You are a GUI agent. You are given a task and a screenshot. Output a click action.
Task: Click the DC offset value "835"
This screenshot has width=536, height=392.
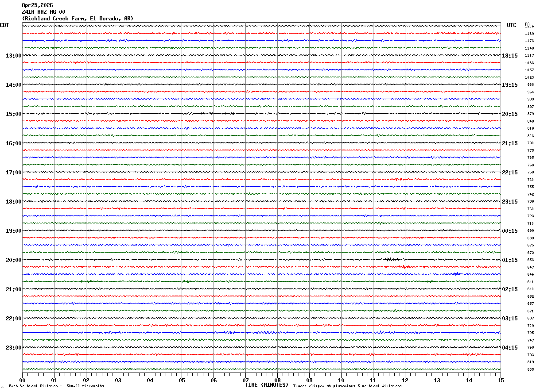coord(530,369)
